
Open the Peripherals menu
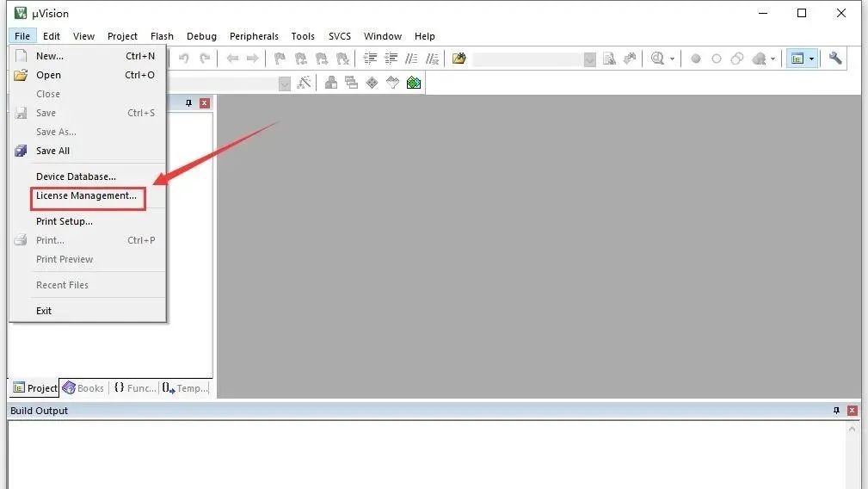coord(254,36)
